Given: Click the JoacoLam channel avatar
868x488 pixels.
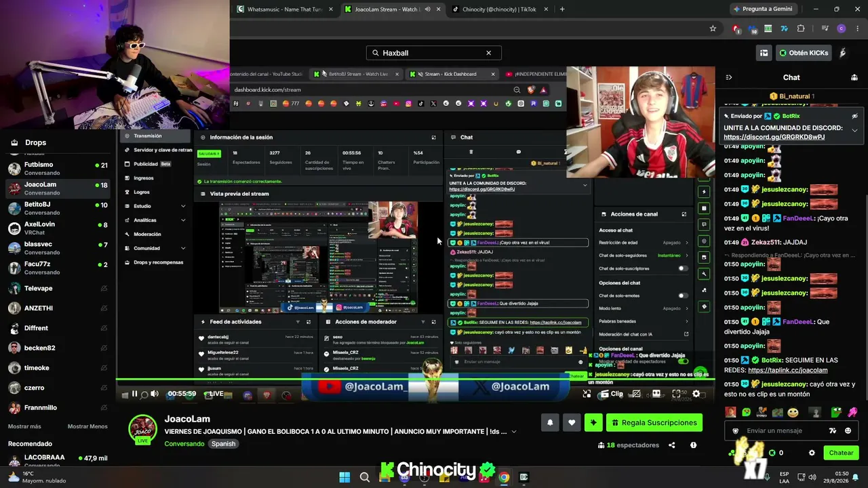Looking at the screenshot, I should (x=142, y=429).
